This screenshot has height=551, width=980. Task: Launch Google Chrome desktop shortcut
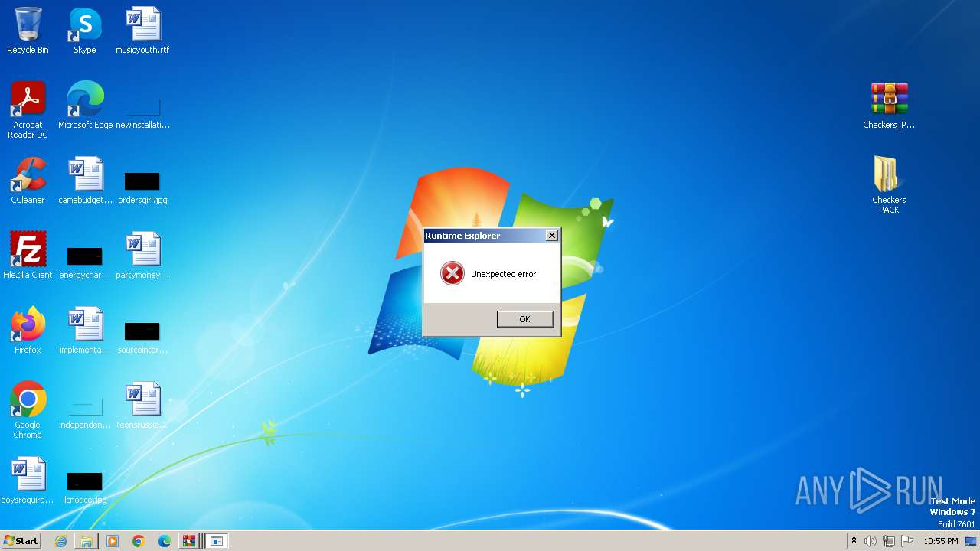pyautogui.click(x=28, y=410)
